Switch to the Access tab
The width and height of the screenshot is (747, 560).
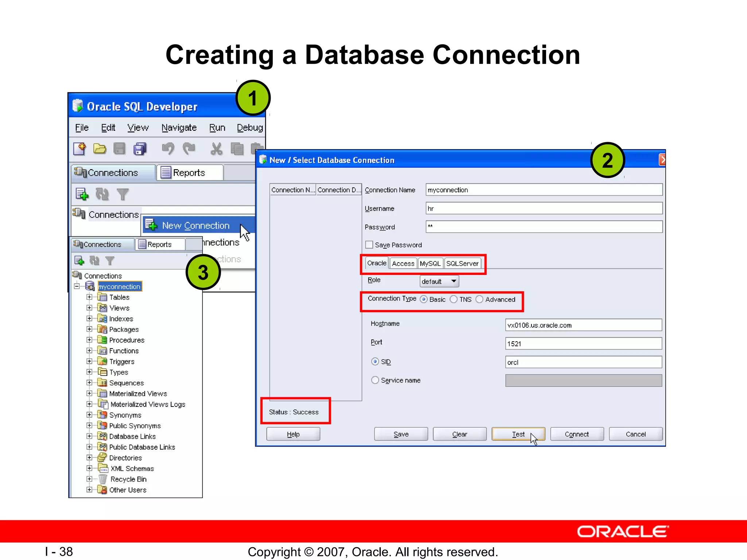point(403,263)
